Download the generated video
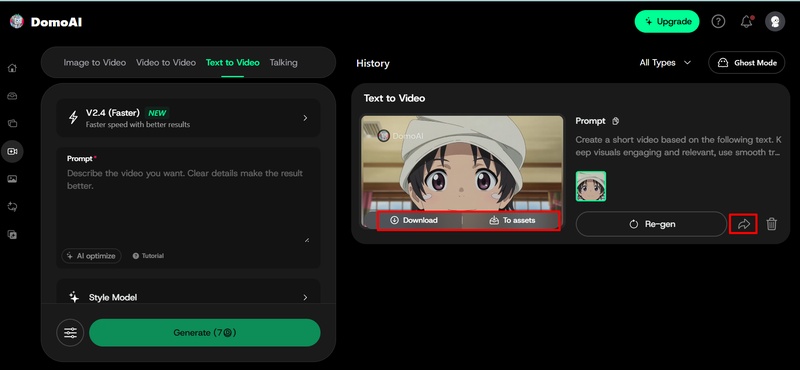Image resolution: width=800 pixels, height=370 pixels. (414, 220)
